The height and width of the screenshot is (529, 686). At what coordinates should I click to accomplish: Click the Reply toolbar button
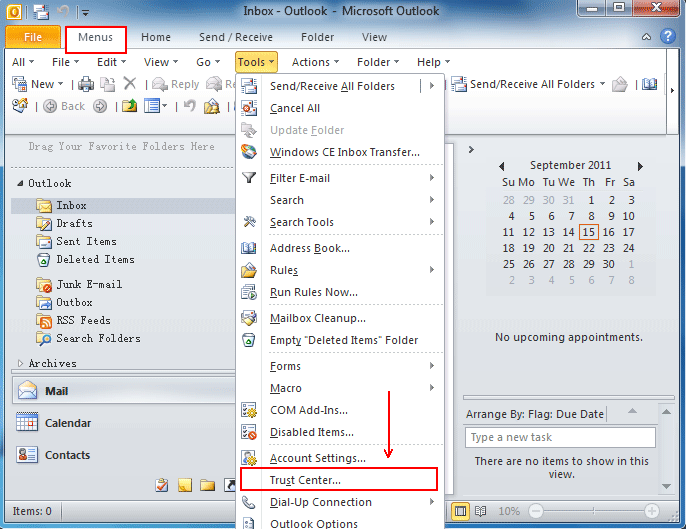[176, 84]
